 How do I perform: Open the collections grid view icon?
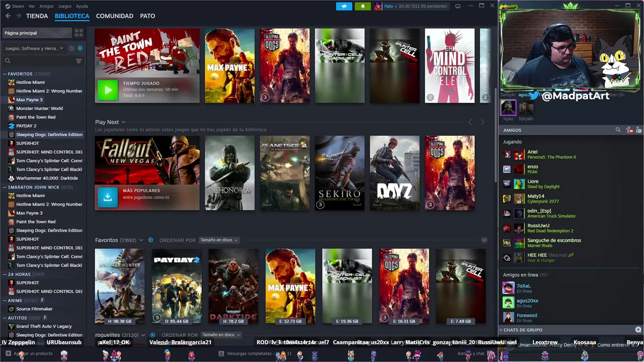click(x=78, y=33)
